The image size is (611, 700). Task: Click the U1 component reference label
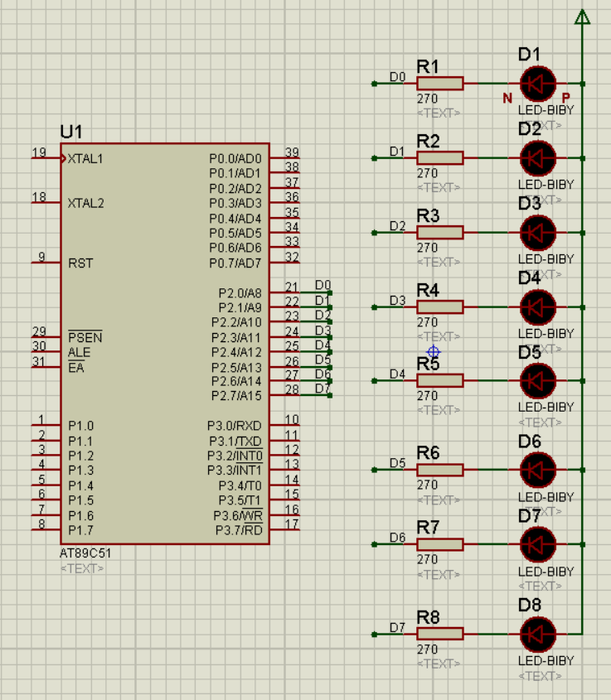pyautogui.click(x=71, y=133)
